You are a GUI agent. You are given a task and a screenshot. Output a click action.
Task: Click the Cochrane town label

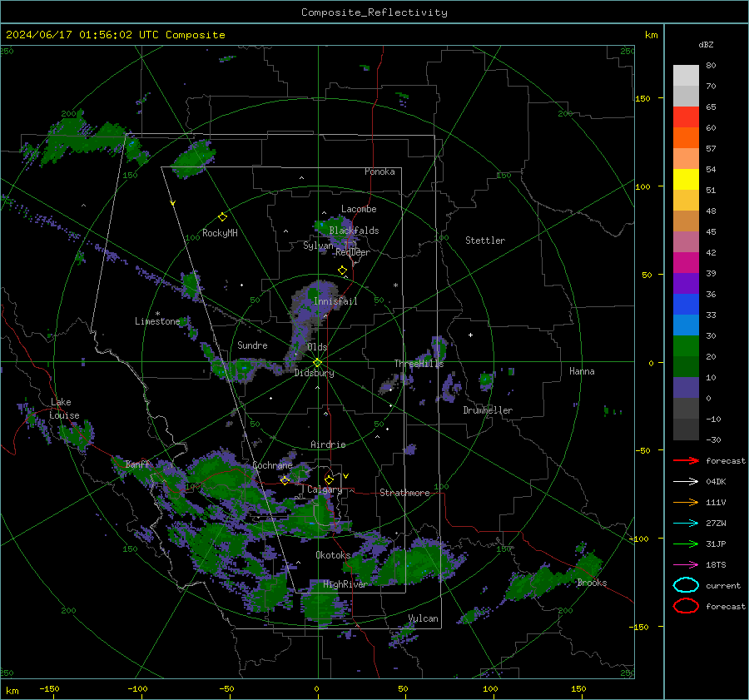pos(272,465)
